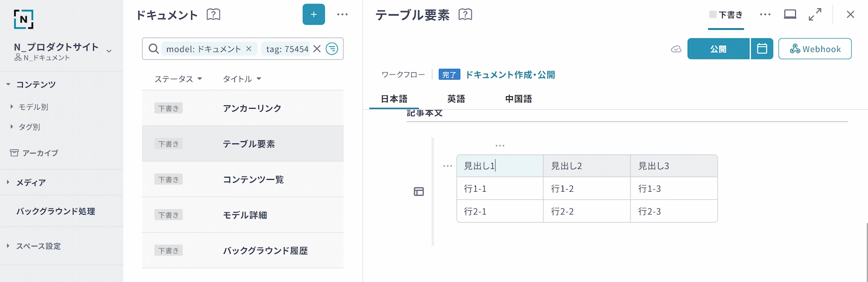
Task: Remove the model: ドキュメント filter chip
Action: pyautogui.click(x=249, y=49)
